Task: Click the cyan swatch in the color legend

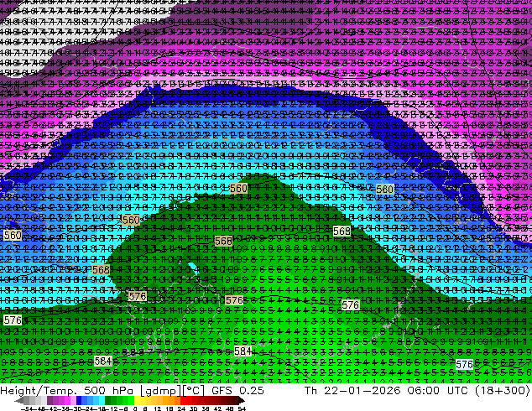Action: [x=102, y=401]
